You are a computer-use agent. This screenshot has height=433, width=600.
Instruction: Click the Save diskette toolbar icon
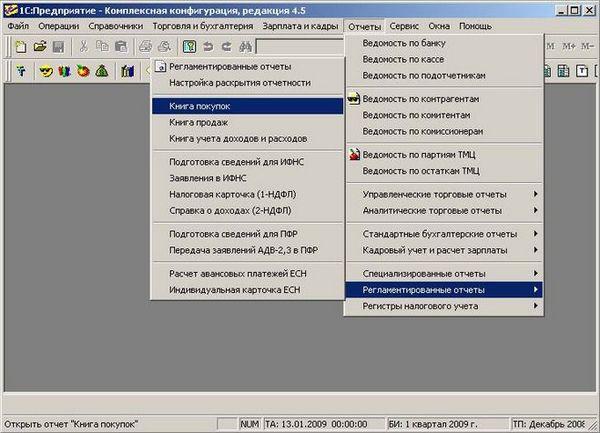tap(58, 47)
